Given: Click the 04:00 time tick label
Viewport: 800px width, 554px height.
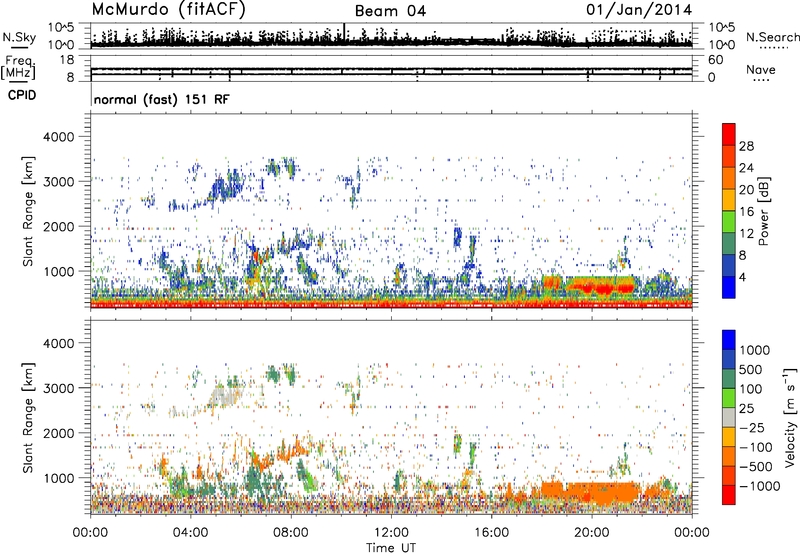Looking at the screenshot, I should tap(190, 533).
